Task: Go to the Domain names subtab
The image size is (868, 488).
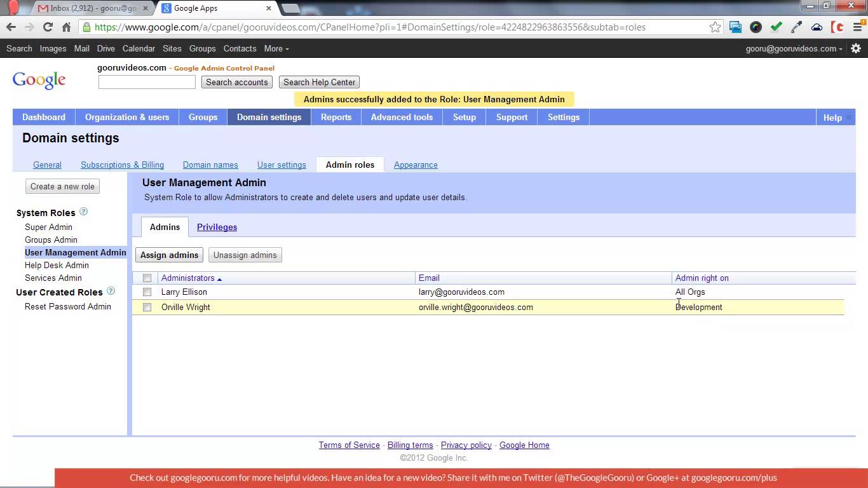Action: click(x=210, y=165)
